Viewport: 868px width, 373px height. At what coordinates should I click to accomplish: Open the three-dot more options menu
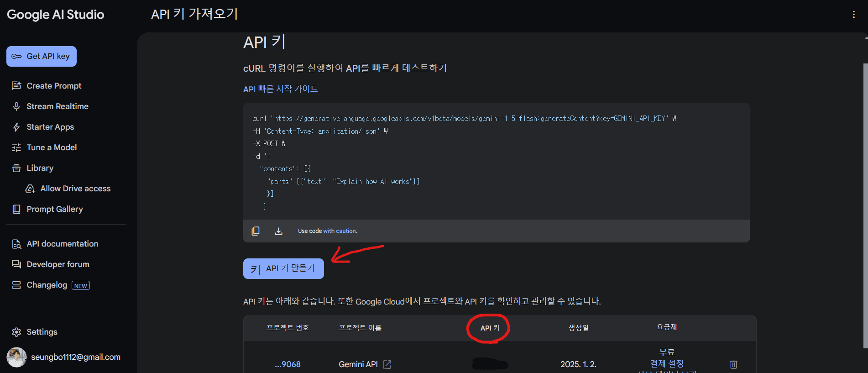click(x=853, y=15)
